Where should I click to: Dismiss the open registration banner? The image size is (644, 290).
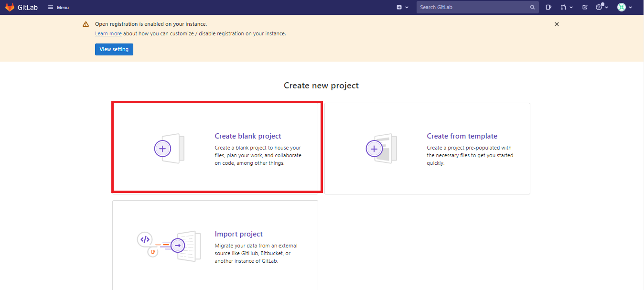click(557, 24)
